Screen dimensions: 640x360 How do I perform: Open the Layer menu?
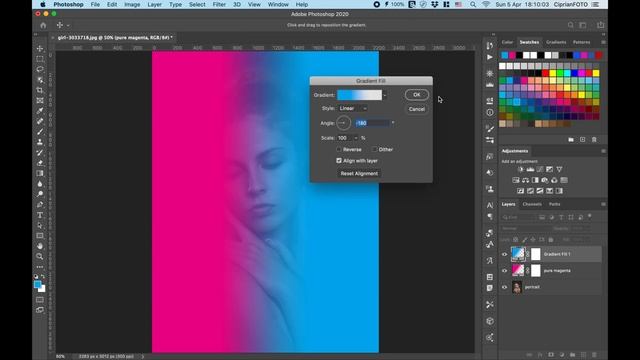tap(154, 4)
